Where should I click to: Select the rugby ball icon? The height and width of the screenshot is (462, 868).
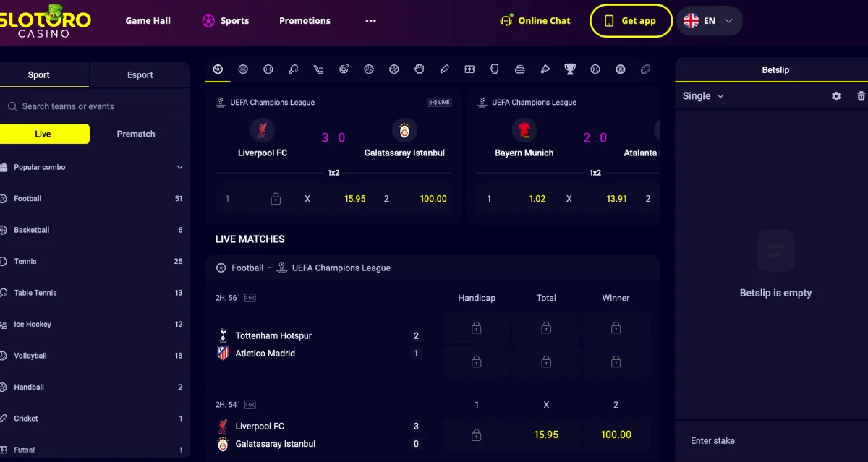pyautogui.click(x=646, y=69)
